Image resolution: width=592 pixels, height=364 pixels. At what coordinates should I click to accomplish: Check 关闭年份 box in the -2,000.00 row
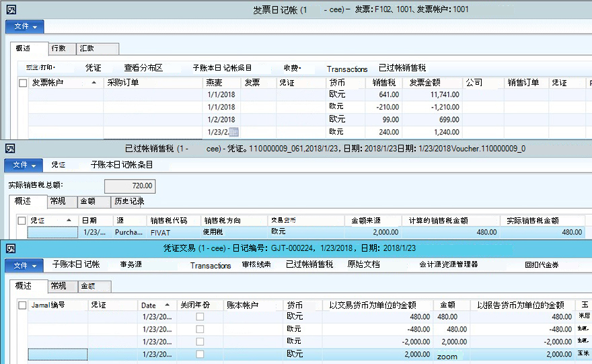point(200,341)
